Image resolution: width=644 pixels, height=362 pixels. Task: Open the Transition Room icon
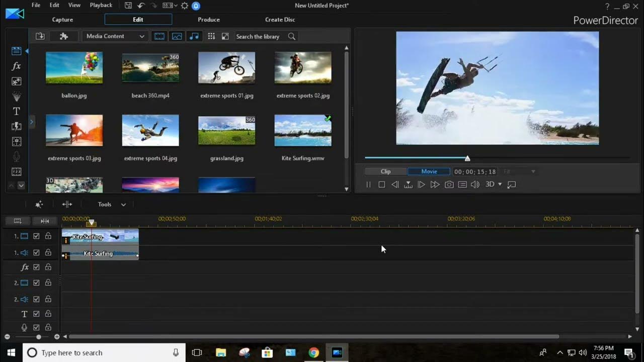(16, 126)
